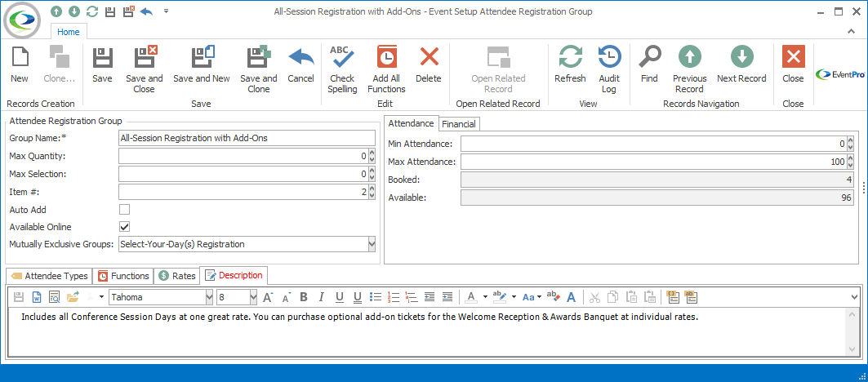This screenshot has width=868, height=382.
Task: Click quick access Cancel arrow
Action: [x=147, y=11]
